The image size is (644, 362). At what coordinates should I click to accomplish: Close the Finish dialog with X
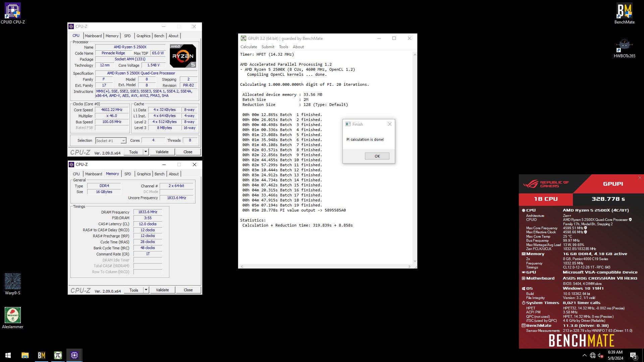[x=389, y=124]
